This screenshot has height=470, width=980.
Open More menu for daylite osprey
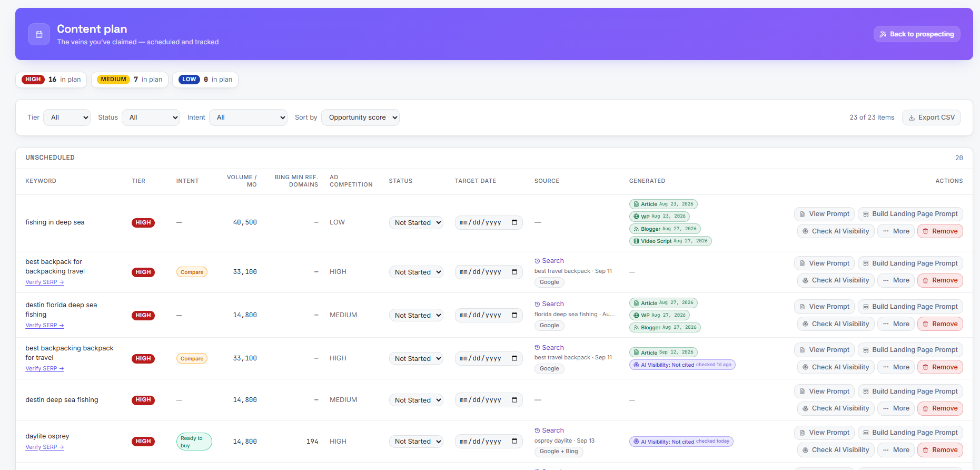click(896, 450)
